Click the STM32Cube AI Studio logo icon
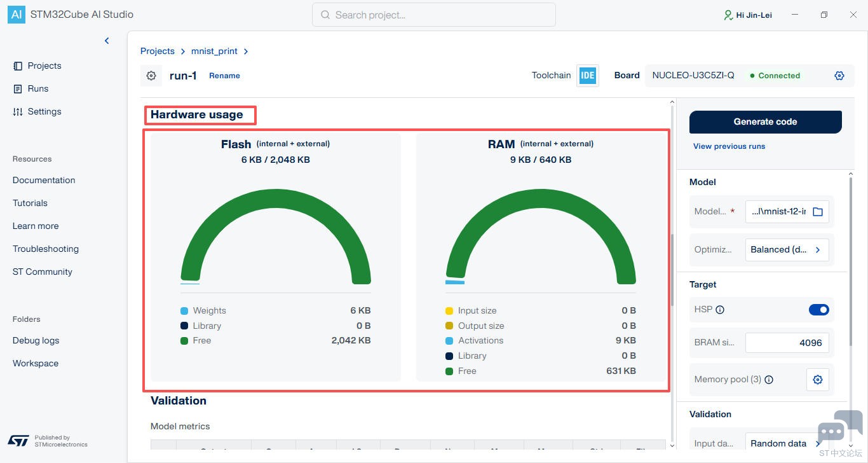 coord(17,15)
